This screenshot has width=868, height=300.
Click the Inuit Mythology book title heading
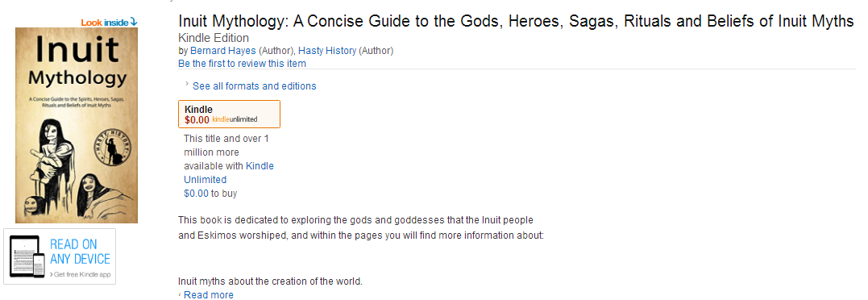(516, 21)
